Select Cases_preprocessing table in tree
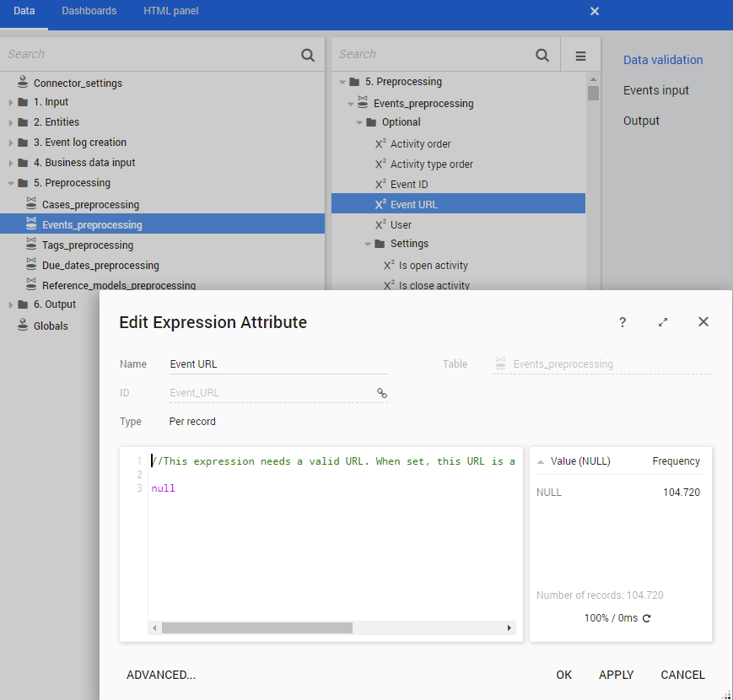The width and height of the screenshot is (733, 700). click(90, 204)
